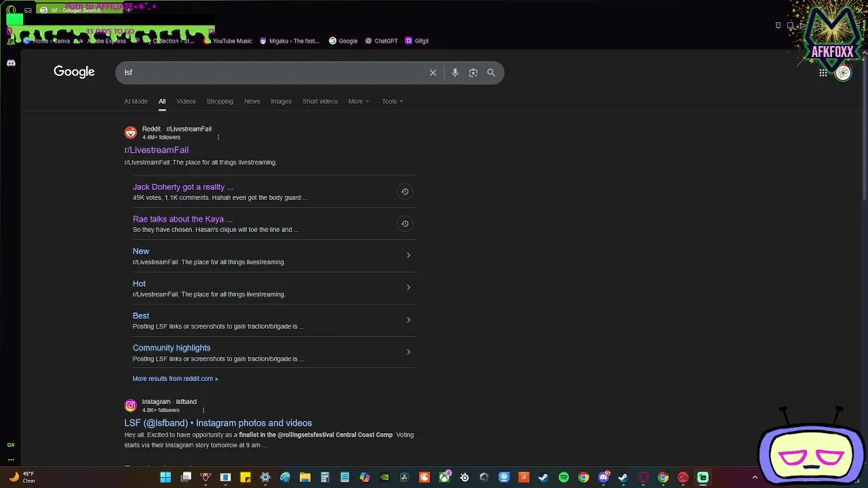Screen dimensions: 868x488
Task: Switch to Shopping results tab
Action: [x=220, y=101]
